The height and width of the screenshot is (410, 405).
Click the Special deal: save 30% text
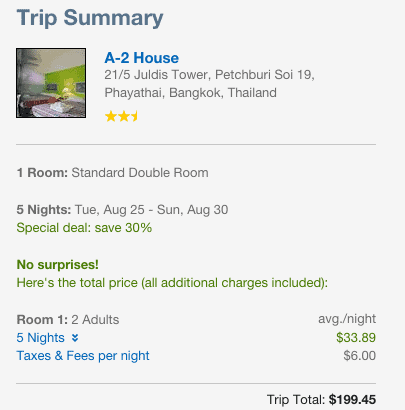[84, 228]
